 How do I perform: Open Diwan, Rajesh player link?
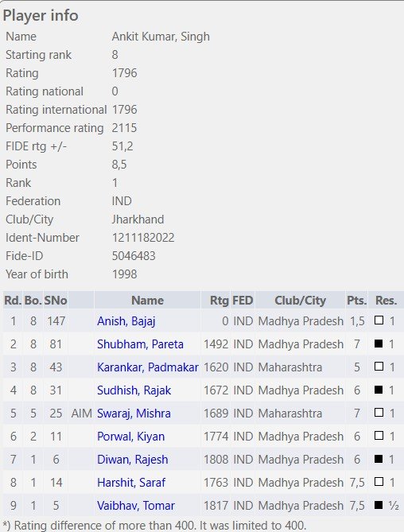(132, 460)
